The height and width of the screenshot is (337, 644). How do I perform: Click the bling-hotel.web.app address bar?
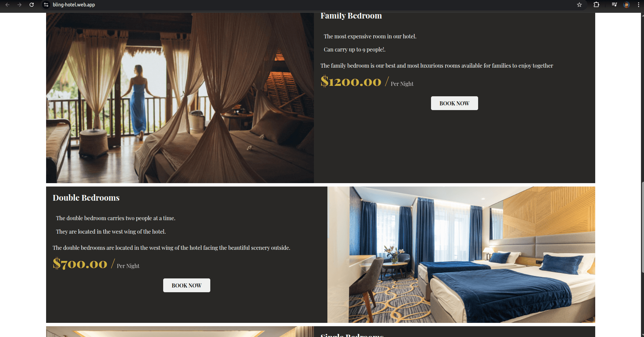303,5
